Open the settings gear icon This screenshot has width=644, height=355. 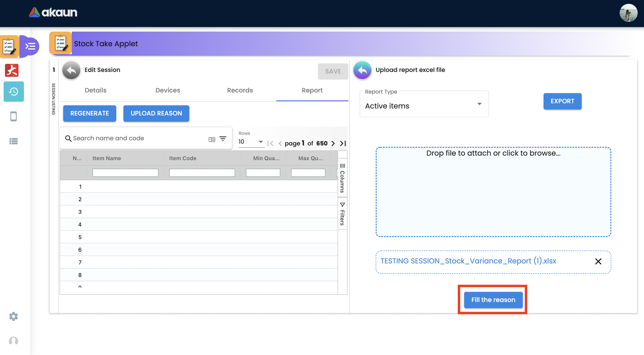(14, 316)
